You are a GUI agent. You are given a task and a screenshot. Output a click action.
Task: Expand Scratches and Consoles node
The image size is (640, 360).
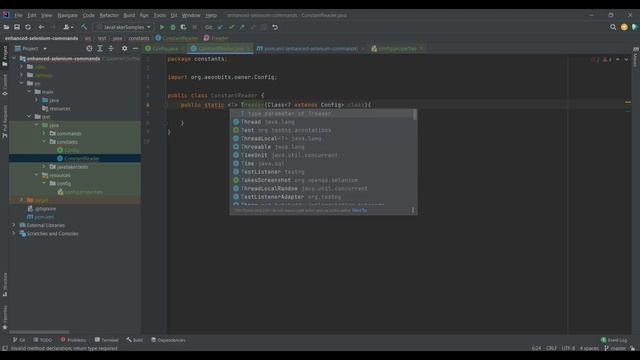tap(14, 233)
